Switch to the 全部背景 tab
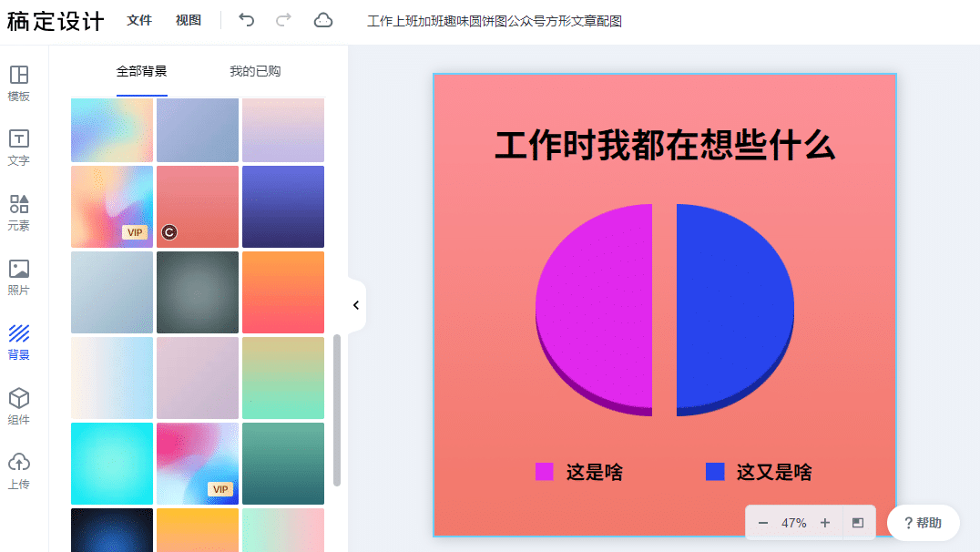Image resolution: width=980 pixels, height=552 pixels. click(142, 72)
